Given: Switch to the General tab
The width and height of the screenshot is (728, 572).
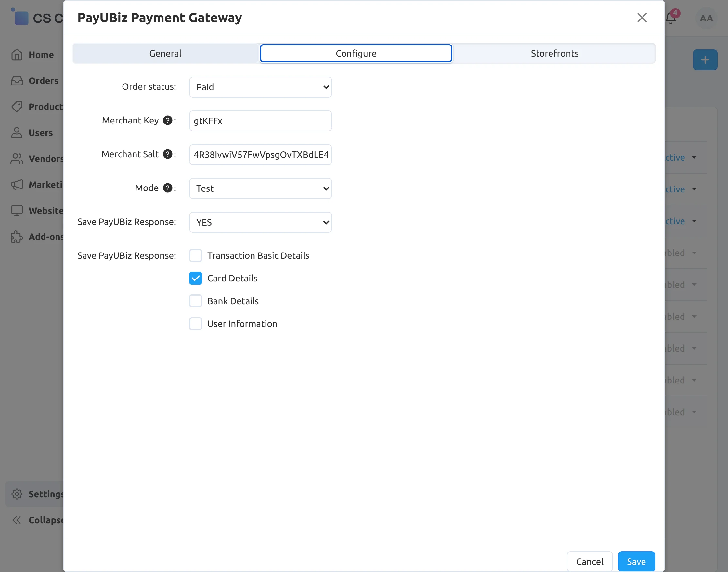Looking at the screenshot, I should pyautogui.click(x=165, y=53).
